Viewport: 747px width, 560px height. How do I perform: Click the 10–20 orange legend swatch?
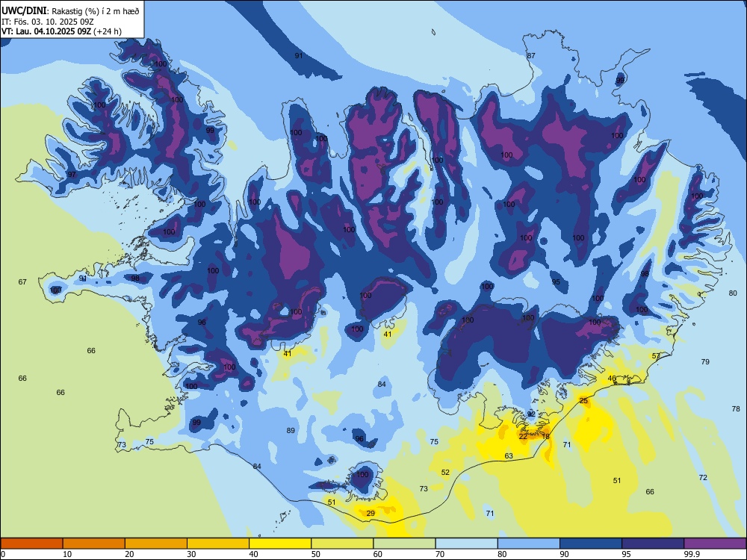point(94,544)
